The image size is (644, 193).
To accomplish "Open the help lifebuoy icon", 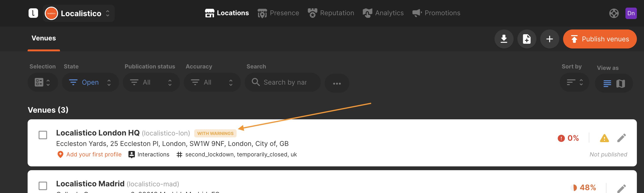I will click(x=614, y=13).
